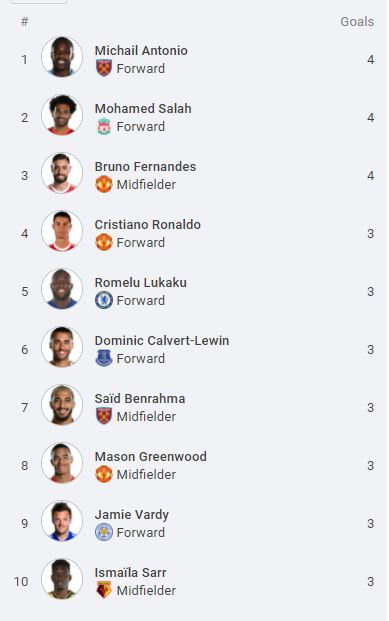Click the Watford crest under Ismaïla Sarr

coord(104,590)
